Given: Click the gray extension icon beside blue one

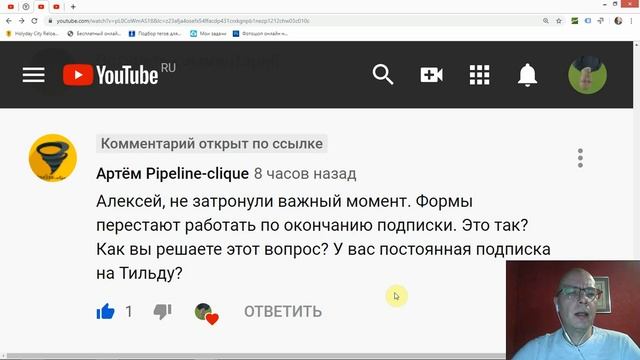Looking at the screenshot, I should coord(600,21).
